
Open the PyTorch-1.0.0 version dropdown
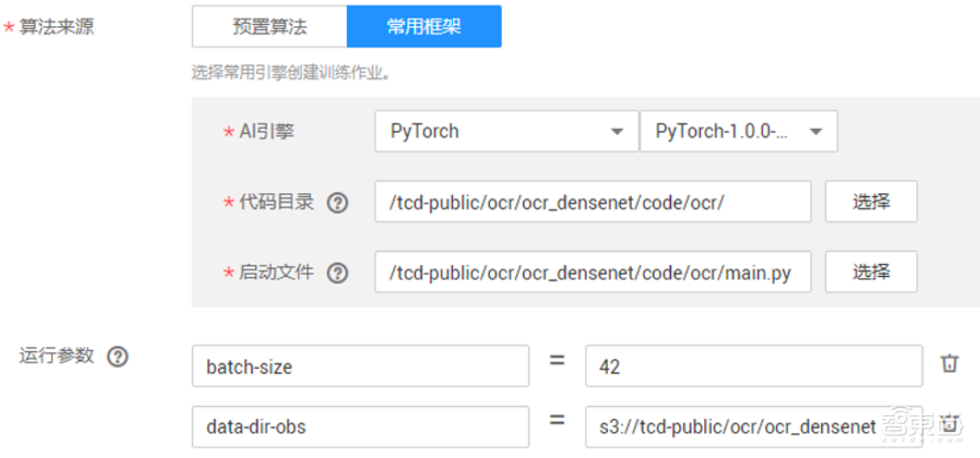pos(739,132)
